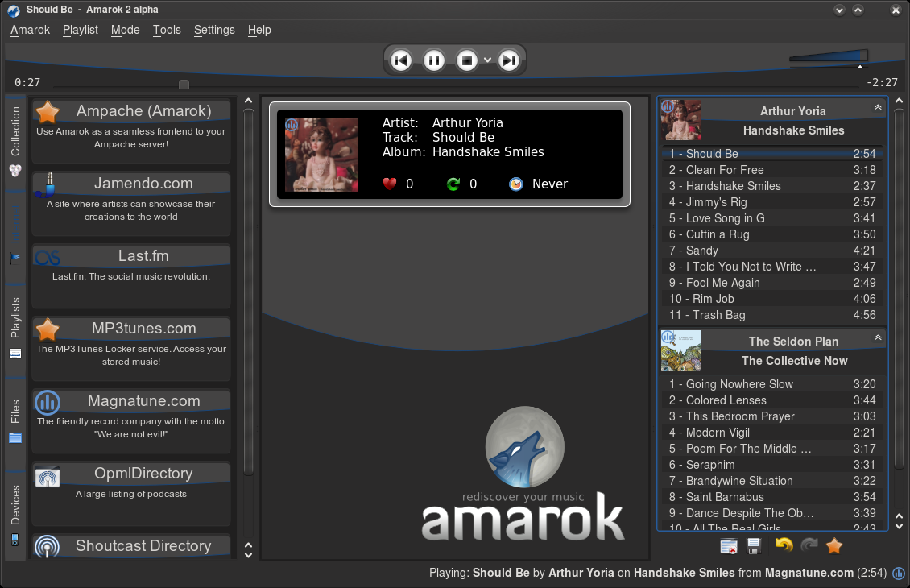Open the Jamendo.com service
910x588 pixels.
[131, 204]
